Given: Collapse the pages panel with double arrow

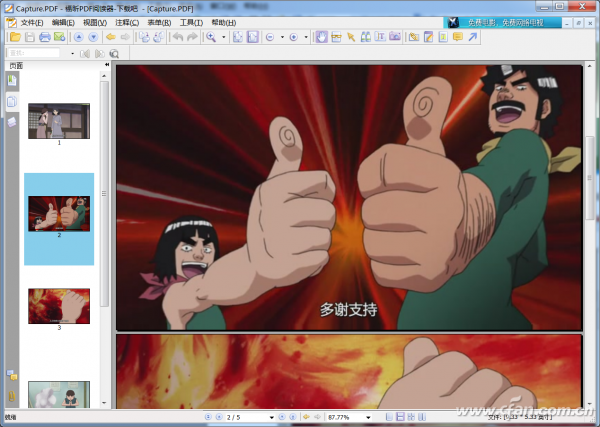Looking at the screenshot, I should 107,65.
